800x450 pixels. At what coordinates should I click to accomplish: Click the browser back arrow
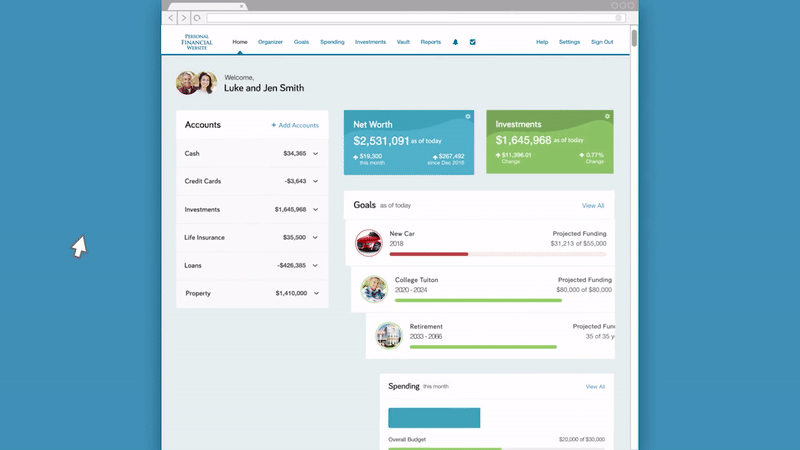[171, 18]
